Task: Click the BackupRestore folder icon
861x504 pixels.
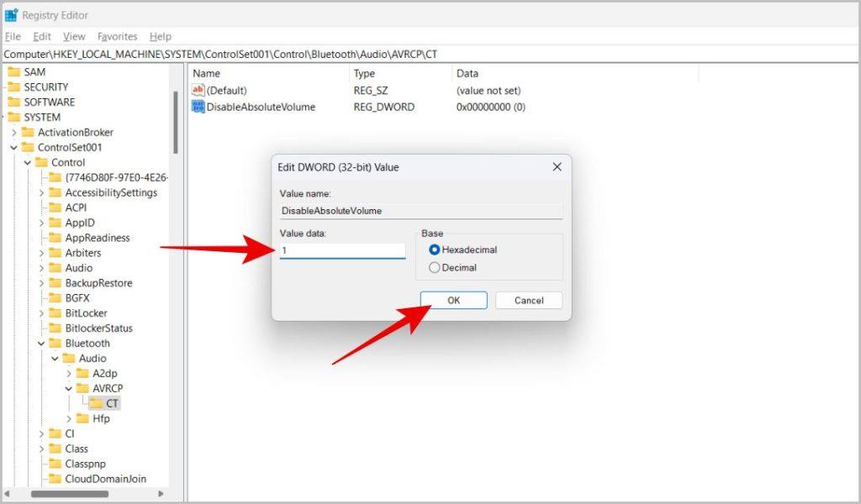Action: [55, 283]
